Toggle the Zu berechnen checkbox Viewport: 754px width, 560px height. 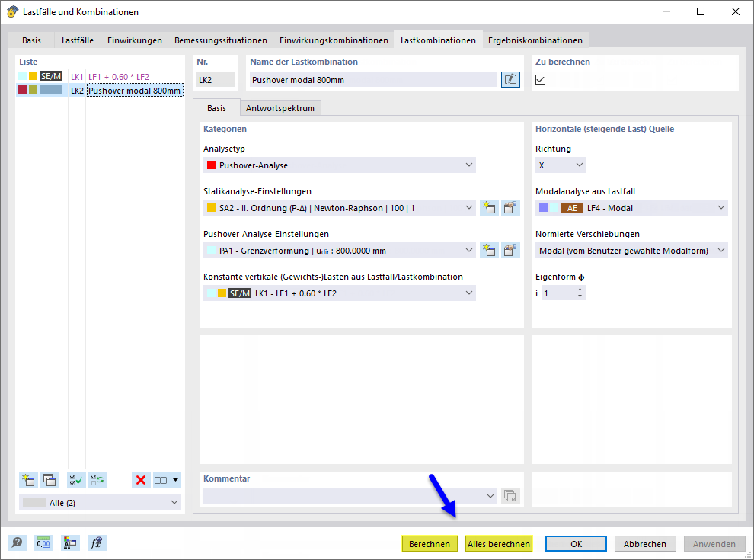541,79
